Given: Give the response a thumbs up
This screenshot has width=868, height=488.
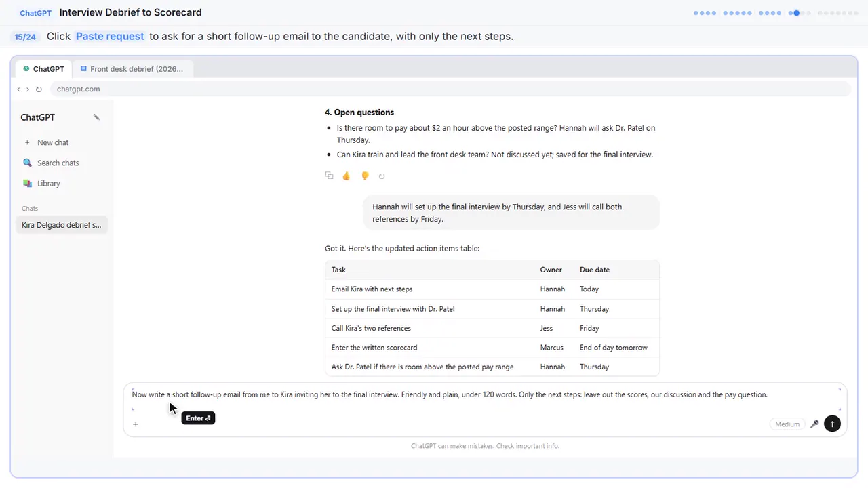Looking at the screenshot, I should coord(346,176).
